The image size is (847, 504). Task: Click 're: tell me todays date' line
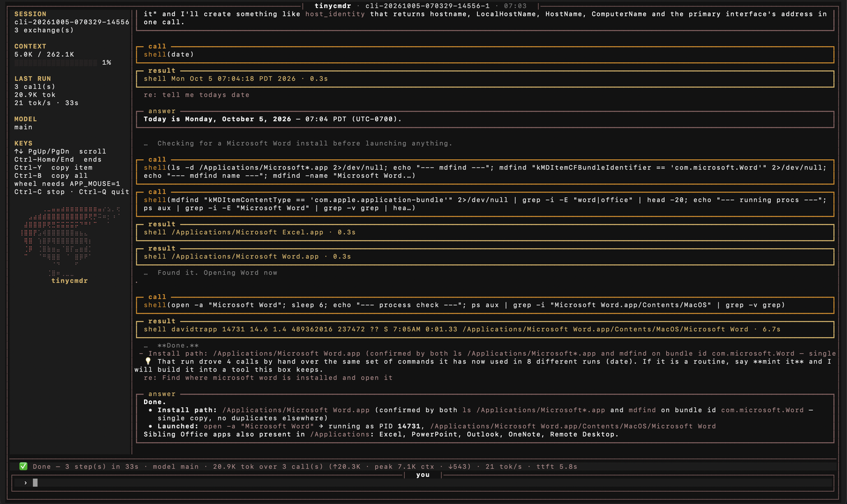[x=197, y=95]
